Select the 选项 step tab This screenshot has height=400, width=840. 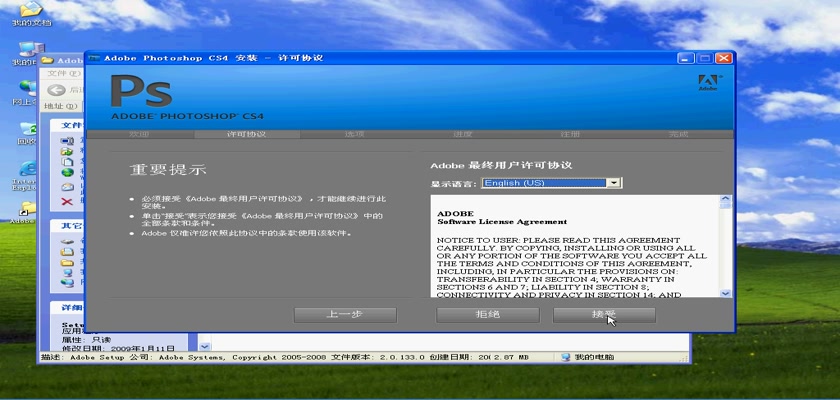(x=354, y=134)
